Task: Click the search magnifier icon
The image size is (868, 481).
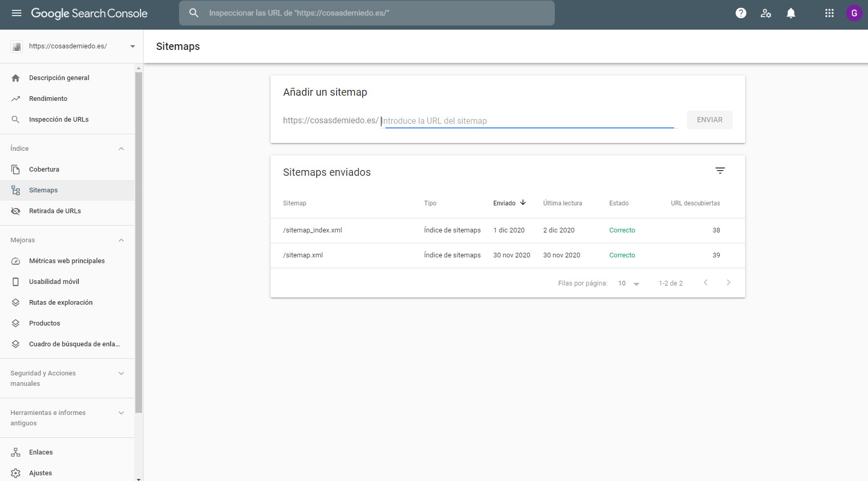Action: (194, 13)
